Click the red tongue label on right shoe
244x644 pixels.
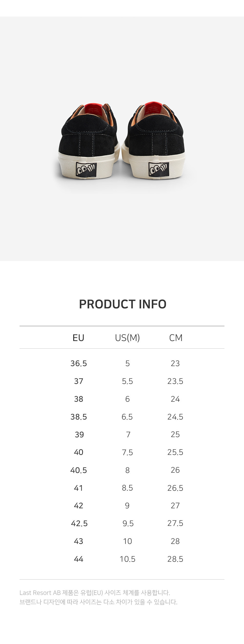(153, 109)
